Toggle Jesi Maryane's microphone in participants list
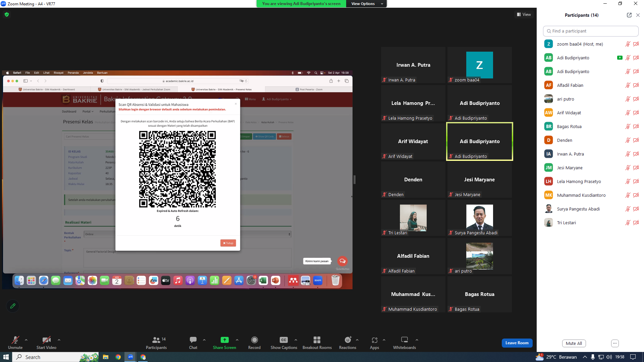Viewport: 644px width, 362px height. tap(628, 168)
